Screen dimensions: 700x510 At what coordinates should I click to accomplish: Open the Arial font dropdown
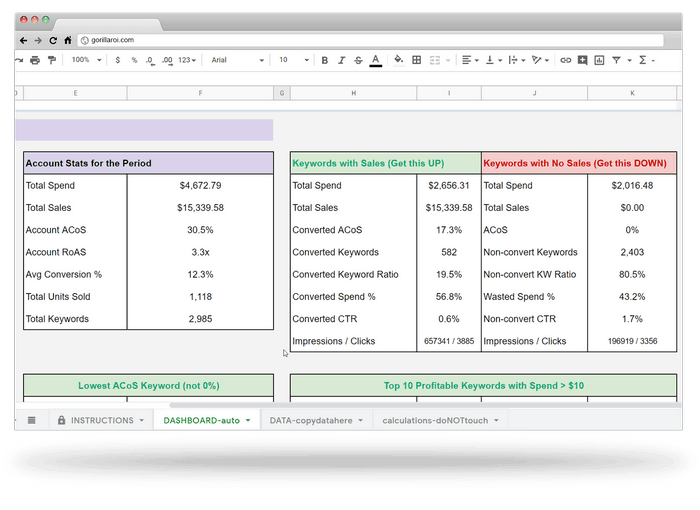coord(237,60)
